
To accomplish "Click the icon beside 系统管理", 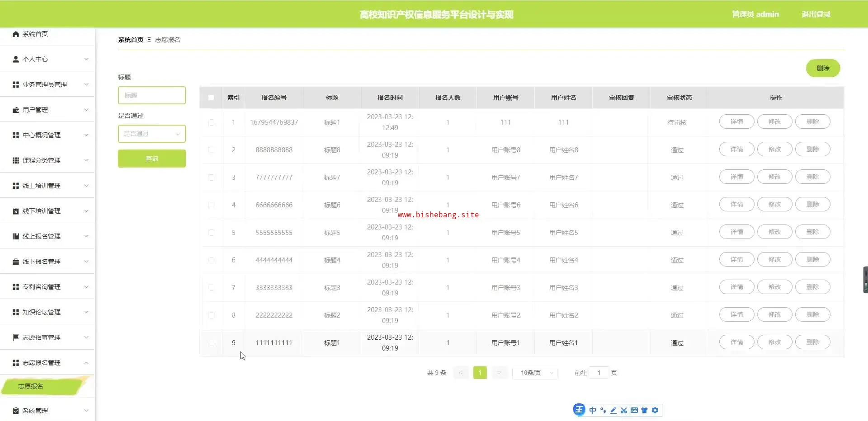I will [16, 411].
